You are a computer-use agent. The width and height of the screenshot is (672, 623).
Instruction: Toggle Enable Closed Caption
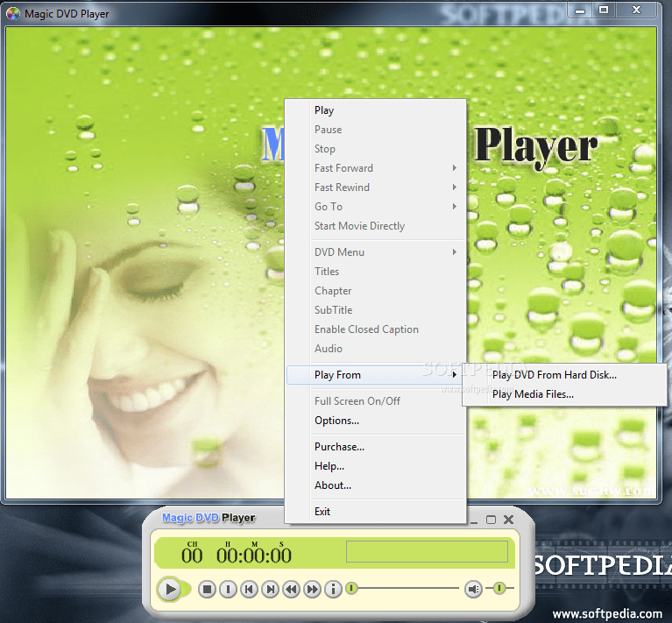click(x=376, y=329)
